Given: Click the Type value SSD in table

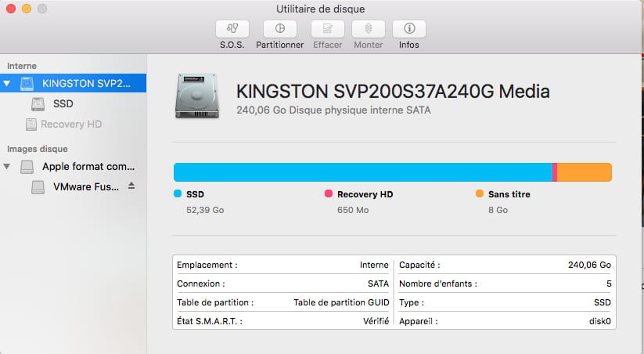Looking at the screenshot, I should coord(602,302).
